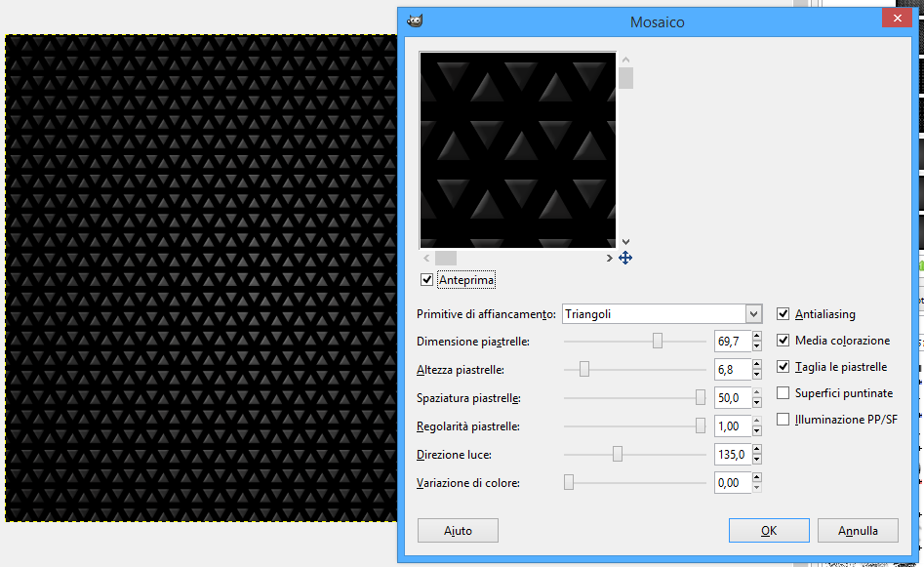
Task: Click the preview scroll down arrow
Action: pos(625,242)
